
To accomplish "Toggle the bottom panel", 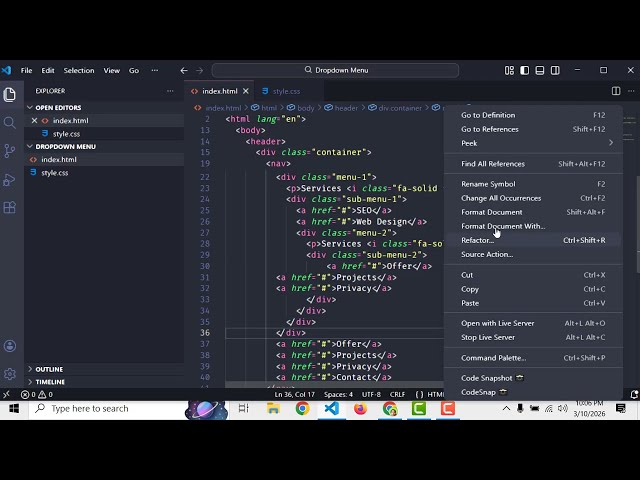I will [540, 70].
